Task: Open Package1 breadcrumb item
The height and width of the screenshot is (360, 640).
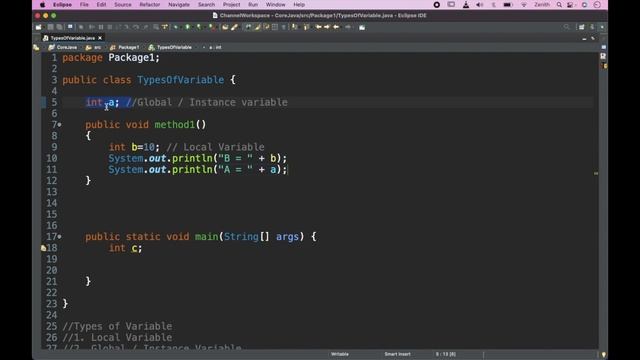Action: tap(125, 47)
